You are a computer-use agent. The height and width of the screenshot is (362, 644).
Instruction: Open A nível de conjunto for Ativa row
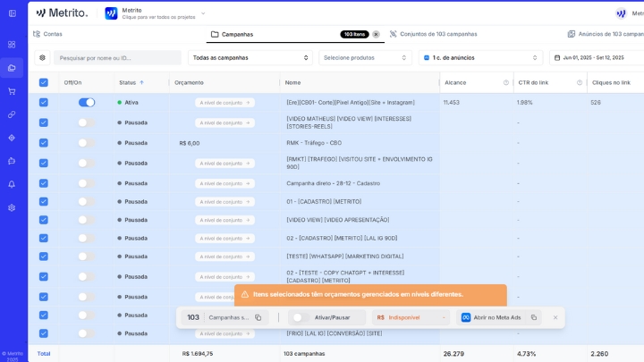[x=225, y=103]
